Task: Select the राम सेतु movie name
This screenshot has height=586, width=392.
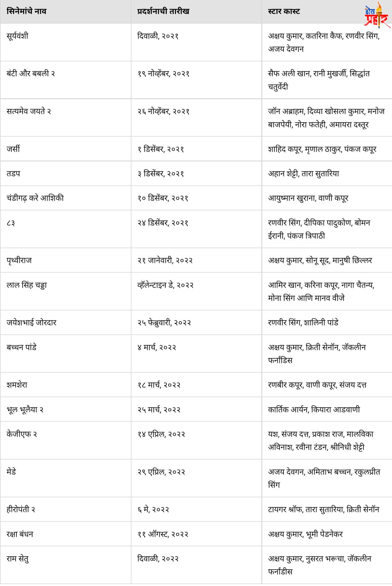Action: pos(18,558)
